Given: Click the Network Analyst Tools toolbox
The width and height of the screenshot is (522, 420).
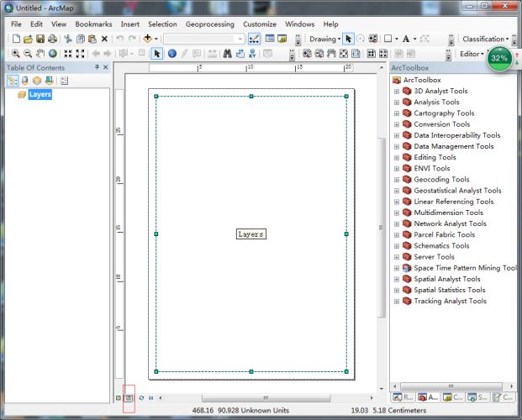Looking at the screenshot, I should (x=450, y=223).
